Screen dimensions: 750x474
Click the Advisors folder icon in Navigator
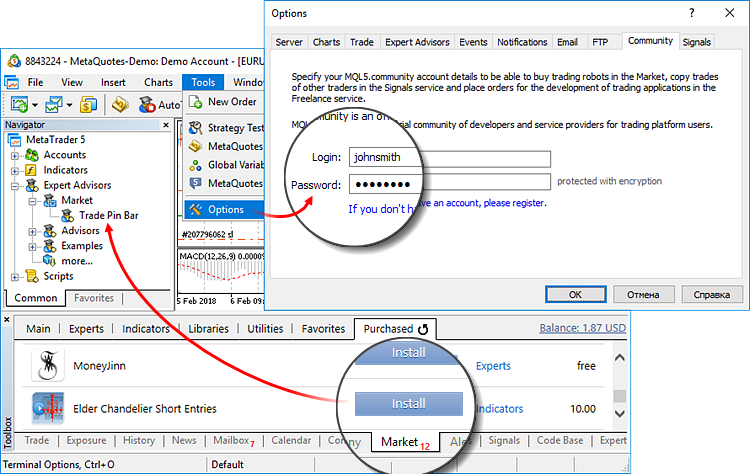coord(50,231)
